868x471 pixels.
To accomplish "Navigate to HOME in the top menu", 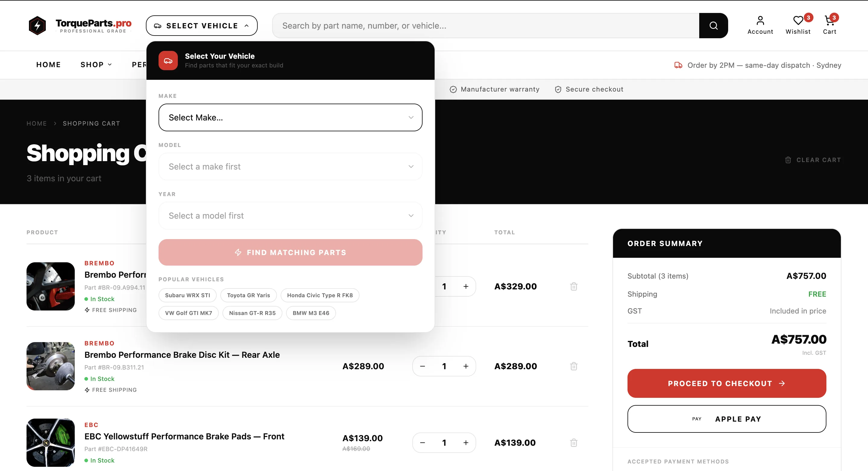I will point(49,65).
